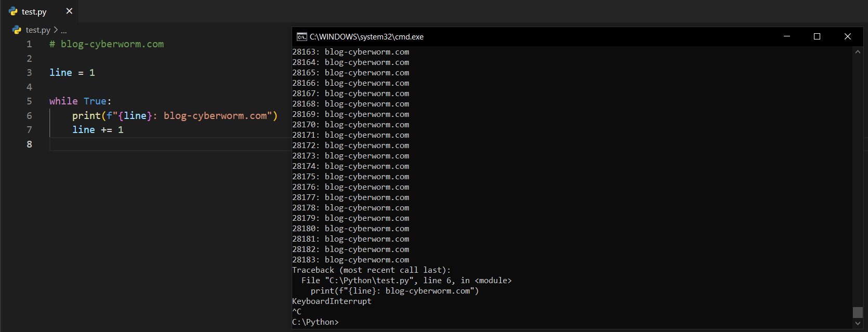Click the 'while True:' code line
The height and width of the screenshot is (332, 868).
pyautogui.click(x=80, y=101)
